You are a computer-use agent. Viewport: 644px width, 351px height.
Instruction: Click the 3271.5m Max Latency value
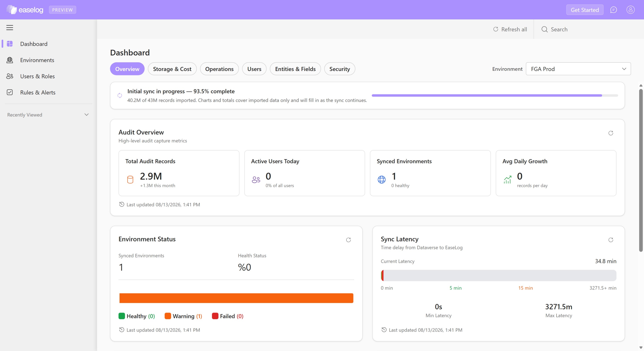click(x=559, y=307)
